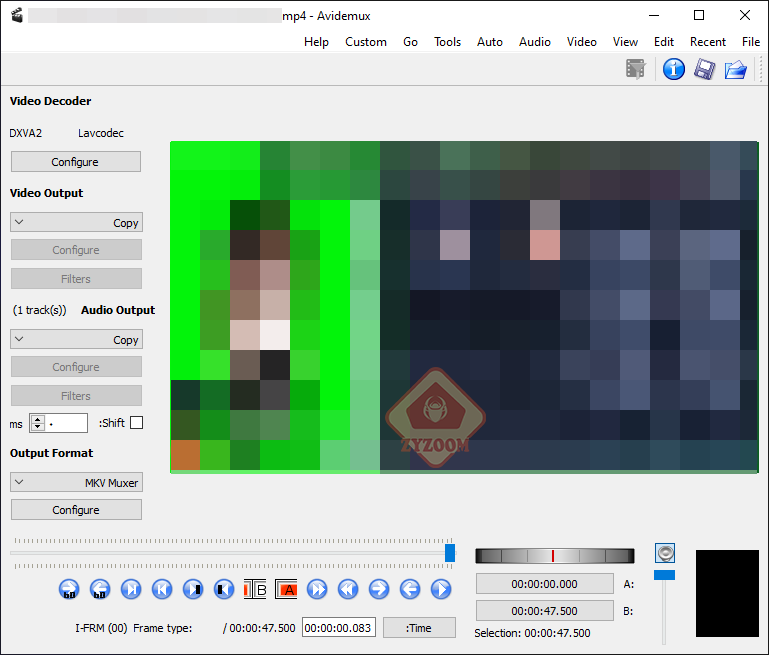Set selection end marker B
The image size is (769, 655).
[x=255, y=589]
